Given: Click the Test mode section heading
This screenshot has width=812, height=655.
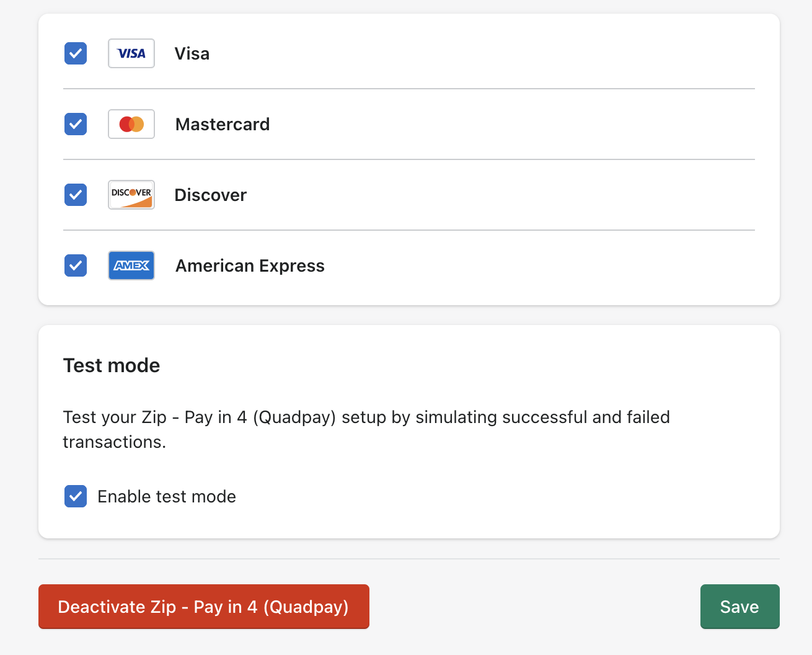Looking at the screenshot, I should (x=112, y=365).
